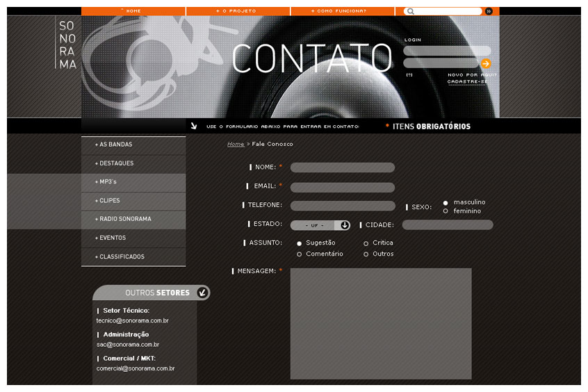Viewport: 588px width, 392px height.
Task: Focus the login password field
Action: tap(441, 63)
